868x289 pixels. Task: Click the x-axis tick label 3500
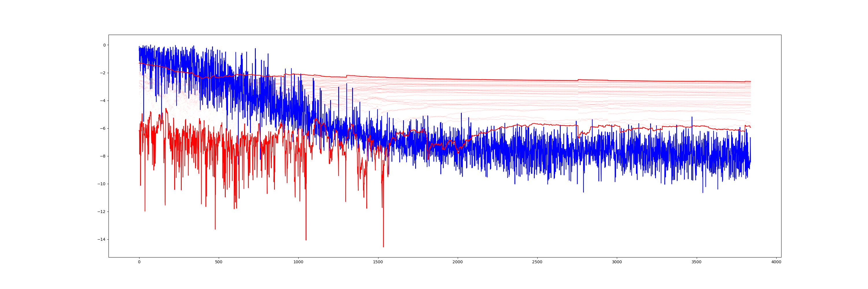pyautogui.click(x=696, y=262)
